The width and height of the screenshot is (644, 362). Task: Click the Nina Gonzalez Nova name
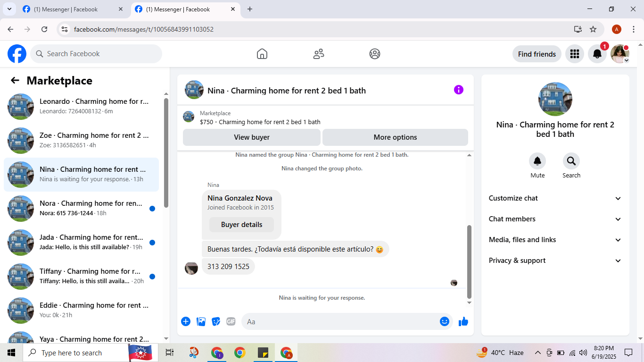240,198
